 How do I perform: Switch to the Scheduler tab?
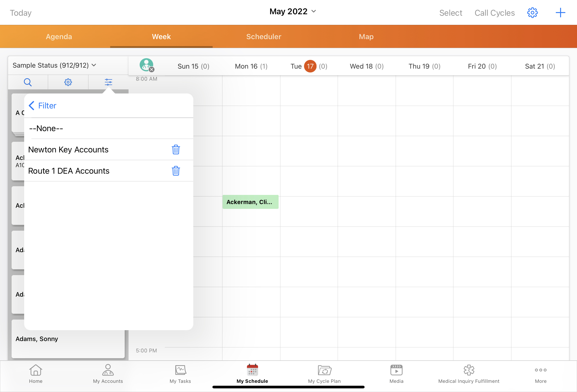[x=263, y=37]
